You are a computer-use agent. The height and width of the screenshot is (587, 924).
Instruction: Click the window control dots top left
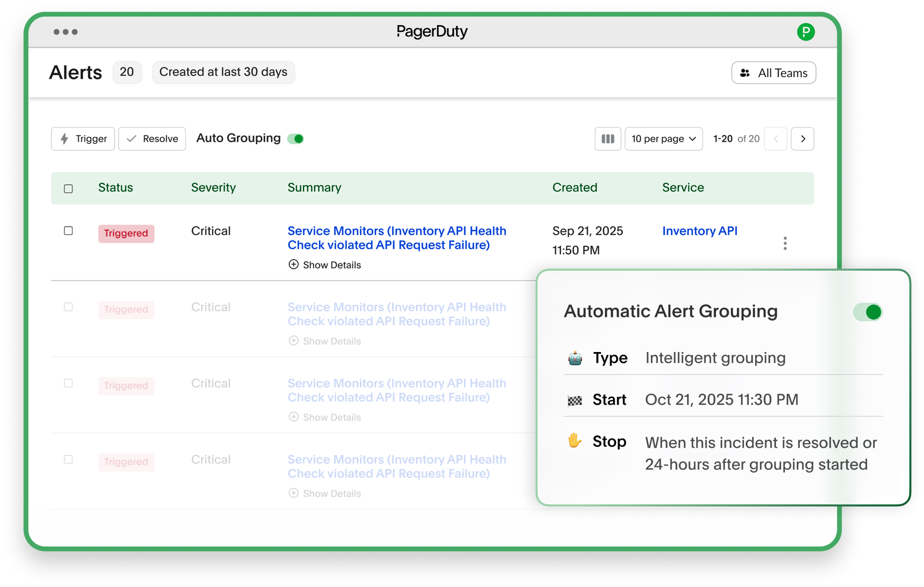65,32
